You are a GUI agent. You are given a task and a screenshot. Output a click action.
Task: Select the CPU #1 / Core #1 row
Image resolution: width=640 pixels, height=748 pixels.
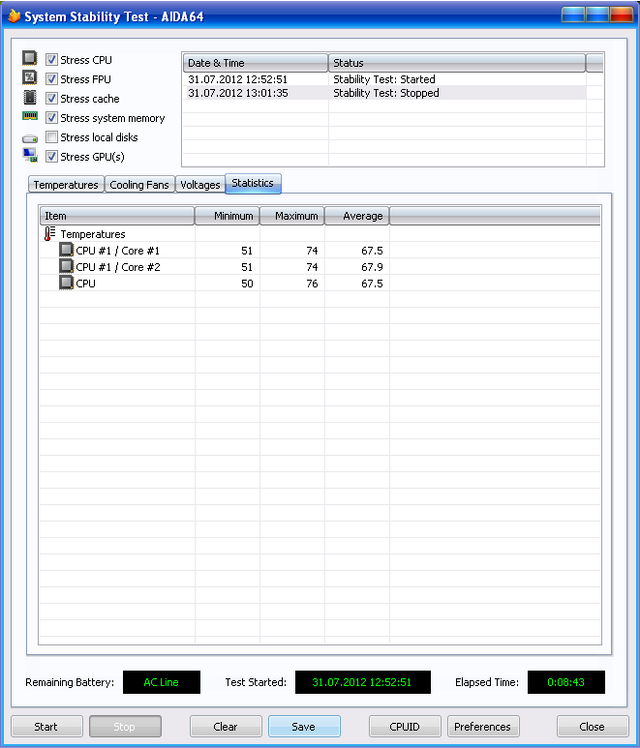tap(118, 251)
